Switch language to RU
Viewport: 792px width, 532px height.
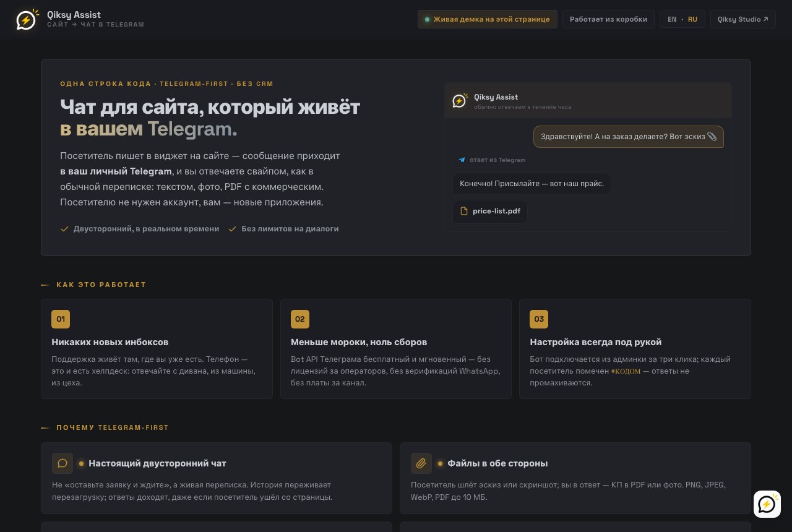pos(692,19)
